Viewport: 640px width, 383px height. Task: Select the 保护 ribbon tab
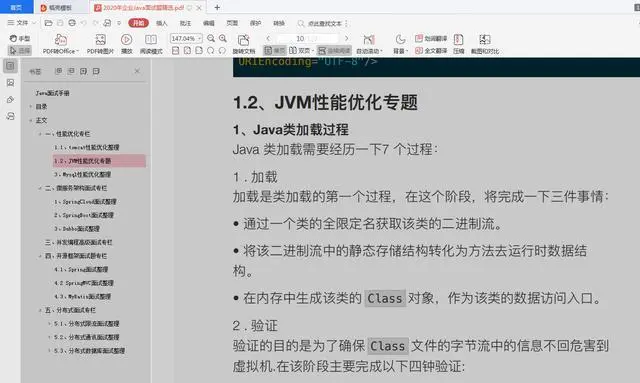point(256,23)
